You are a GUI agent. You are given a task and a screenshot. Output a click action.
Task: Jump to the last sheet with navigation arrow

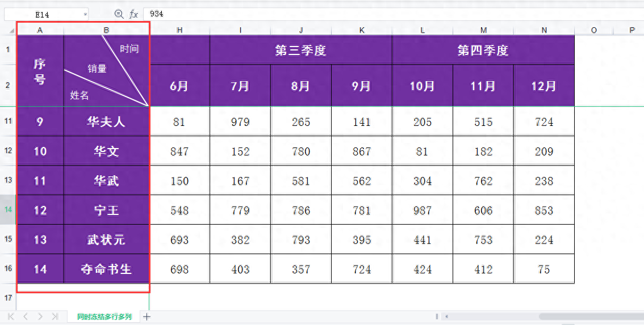55,316
